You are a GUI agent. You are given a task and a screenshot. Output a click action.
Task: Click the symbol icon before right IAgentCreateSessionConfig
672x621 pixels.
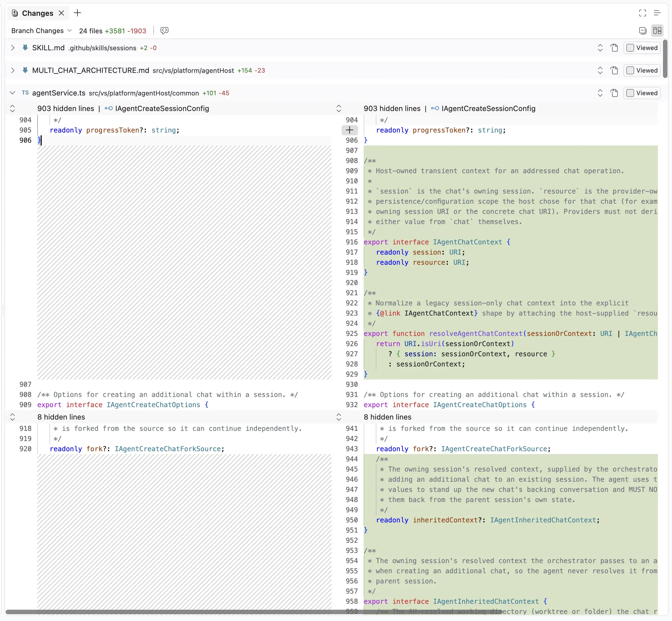click(435, 108)
